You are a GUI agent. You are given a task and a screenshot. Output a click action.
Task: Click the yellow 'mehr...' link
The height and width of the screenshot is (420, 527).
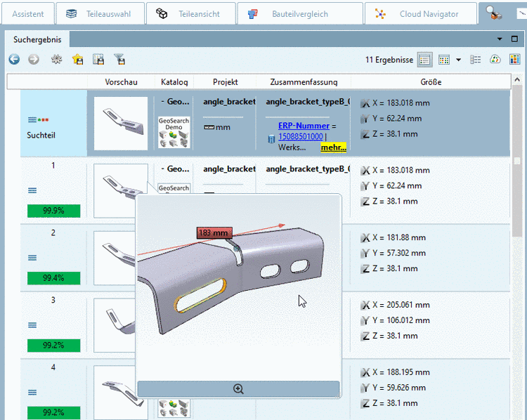(x=333, y=147)
